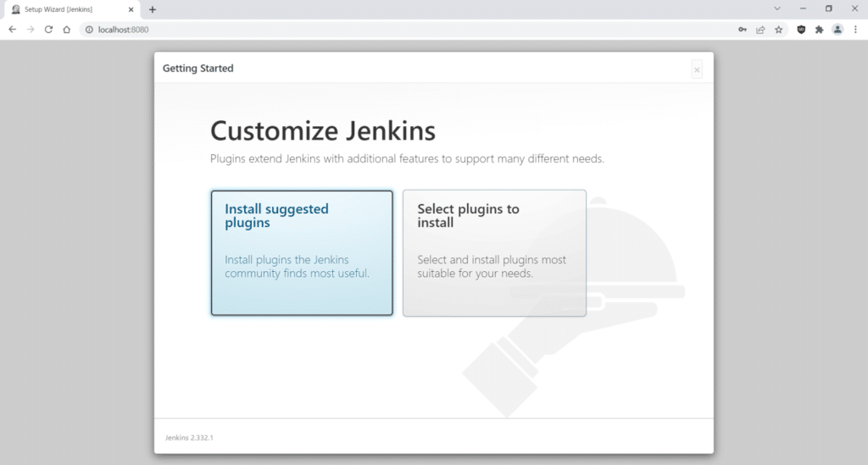
Task: View site information icon in address bar
Action: [x=88, y=30]
